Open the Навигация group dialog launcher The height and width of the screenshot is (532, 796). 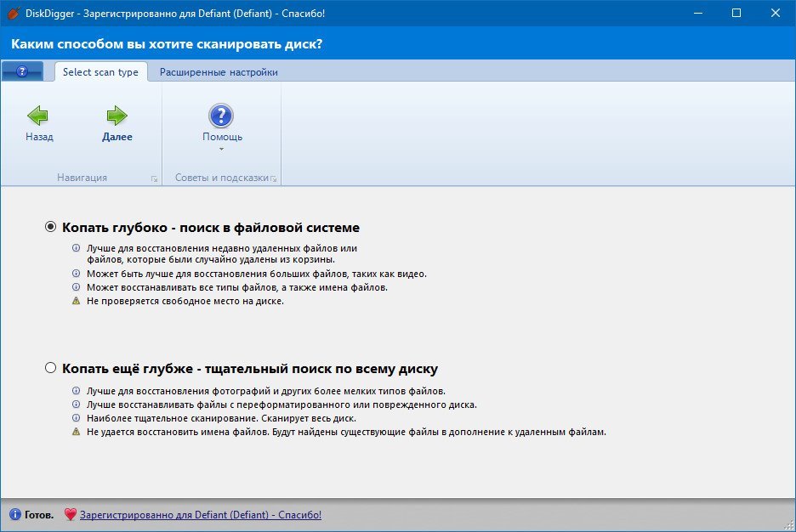[x=154, y=179]
